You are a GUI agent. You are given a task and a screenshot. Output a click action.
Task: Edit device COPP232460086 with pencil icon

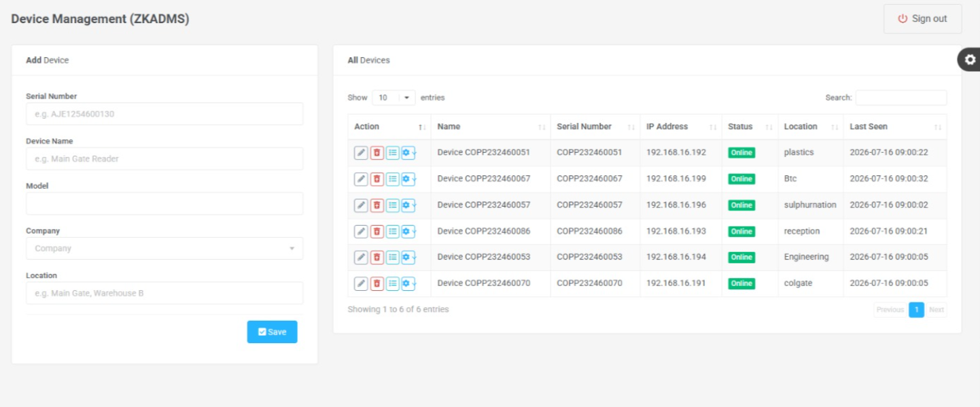(x=361, y=231)
